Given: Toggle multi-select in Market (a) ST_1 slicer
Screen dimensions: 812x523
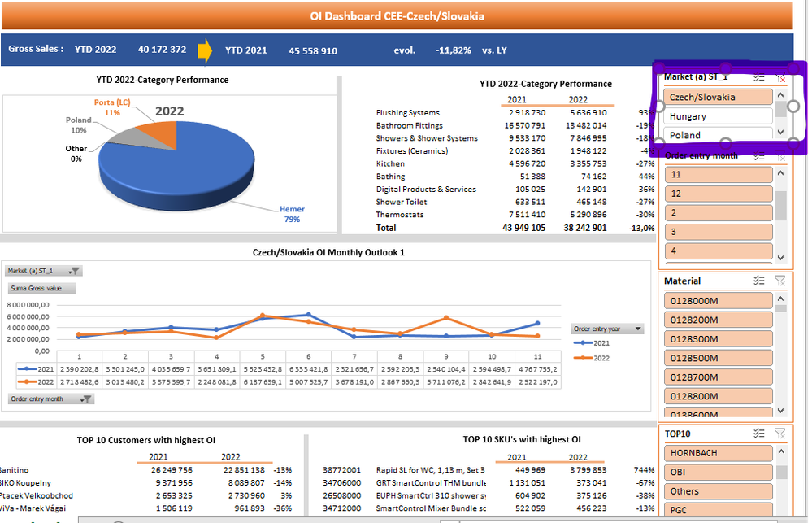Looking at the screenshot, I should coord(758,78).
